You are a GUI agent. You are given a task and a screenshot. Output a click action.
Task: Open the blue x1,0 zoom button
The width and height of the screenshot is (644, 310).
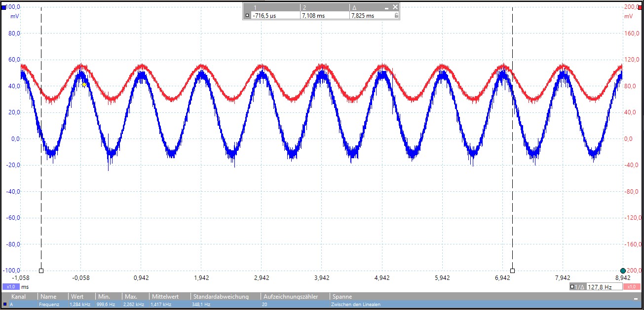click(x=10, y=286)
